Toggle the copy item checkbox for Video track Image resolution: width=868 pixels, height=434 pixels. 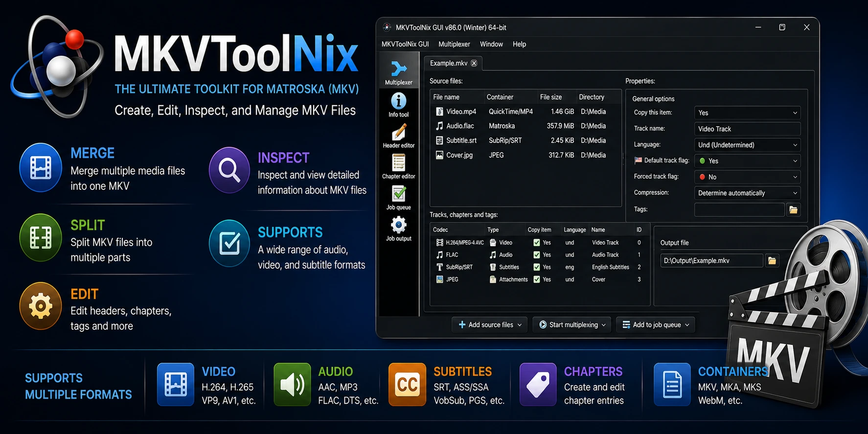[x=537, y=243]
